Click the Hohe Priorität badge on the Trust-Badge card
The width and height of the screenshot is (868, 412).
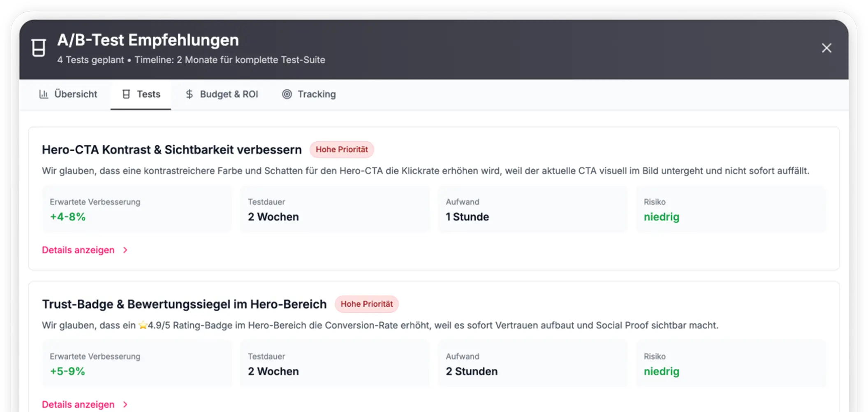click(366, 304)
